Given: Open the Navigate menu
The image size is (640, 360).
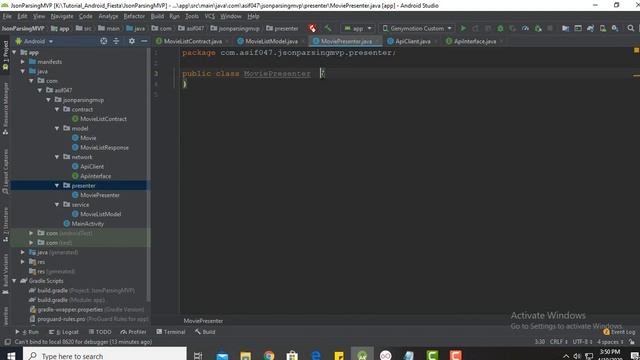Looking at the screenshot, I should (x=62, y=16).
